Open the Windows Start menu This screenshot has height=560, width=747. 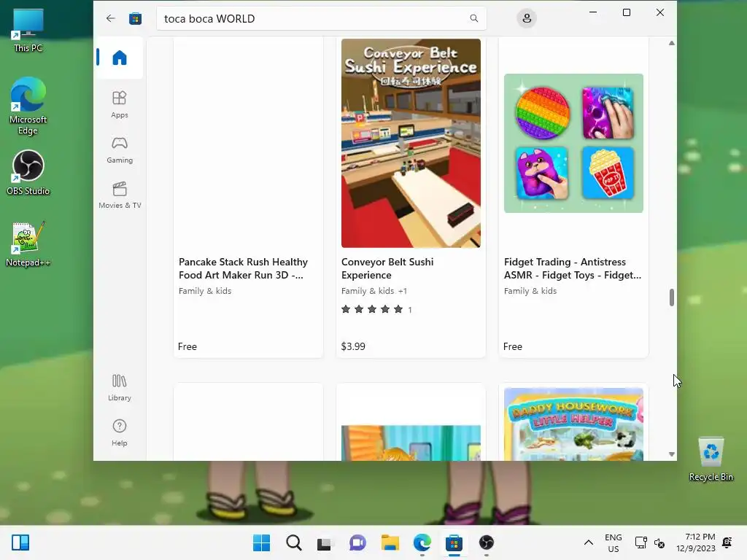[262, 542]
